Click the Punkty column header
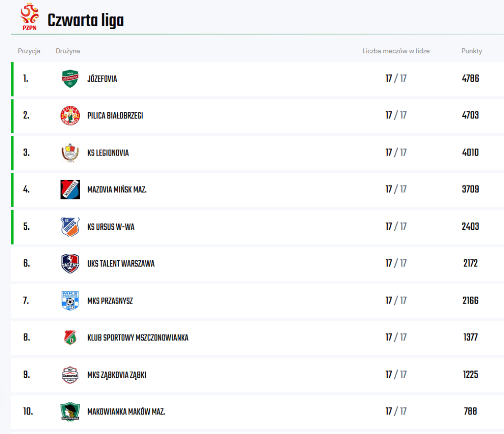 [472, 51]
